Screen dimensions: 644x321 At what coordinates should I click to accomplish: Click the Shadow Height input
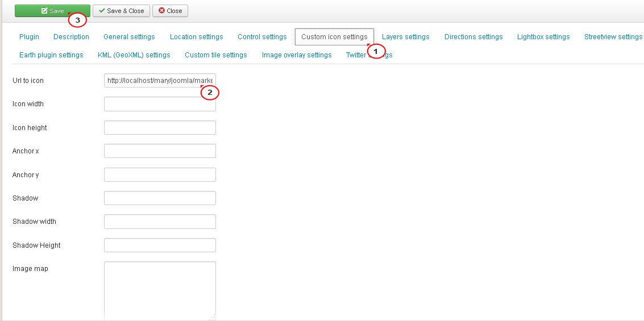(160, 245)
